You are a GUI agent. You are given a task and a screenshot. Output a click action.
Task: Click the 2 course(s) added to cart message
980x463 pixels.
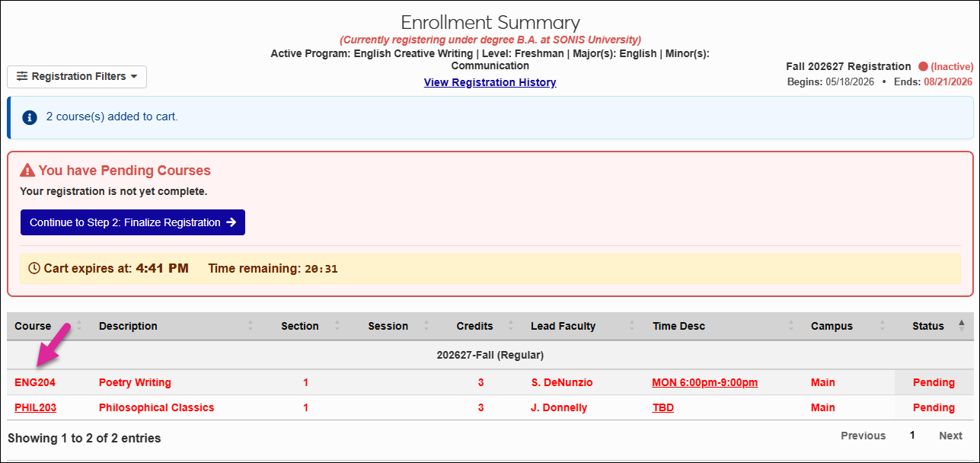click(112, 117)
